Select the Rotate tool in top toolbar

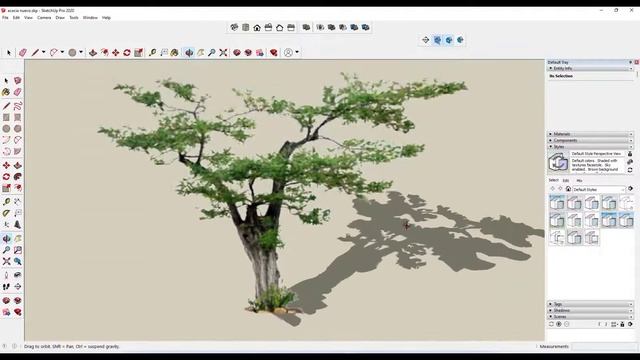click(127, 53)
